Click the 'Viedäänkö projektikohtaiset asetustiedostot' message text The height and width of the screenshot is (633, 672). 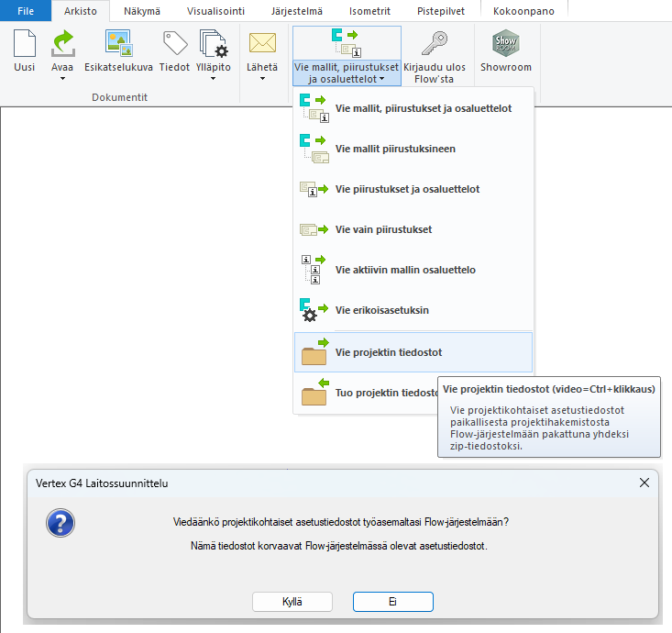coord(341,522)
